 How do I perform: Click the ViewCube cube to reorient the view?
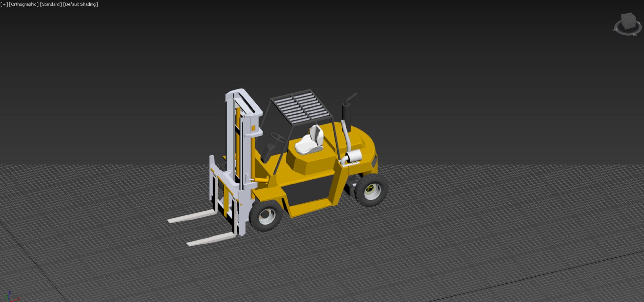click(x=628, y=21)
